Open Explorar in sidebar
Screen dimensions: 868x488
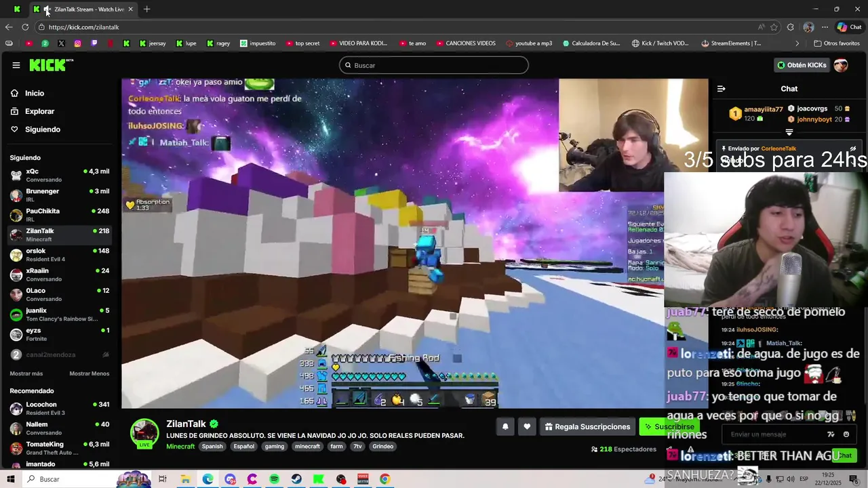click(39, 111)
